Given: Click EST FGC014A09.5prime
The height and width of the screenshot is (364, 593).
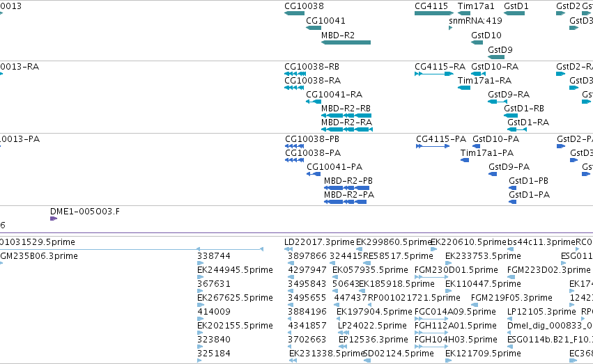Looking at the screenshot, I should coord(455,312).
